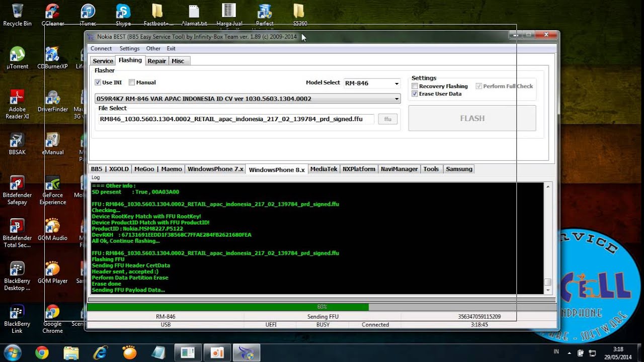The image size is (644, 362).
Task: Click the 60% flashing progress bar
Action: coord(321,307)
